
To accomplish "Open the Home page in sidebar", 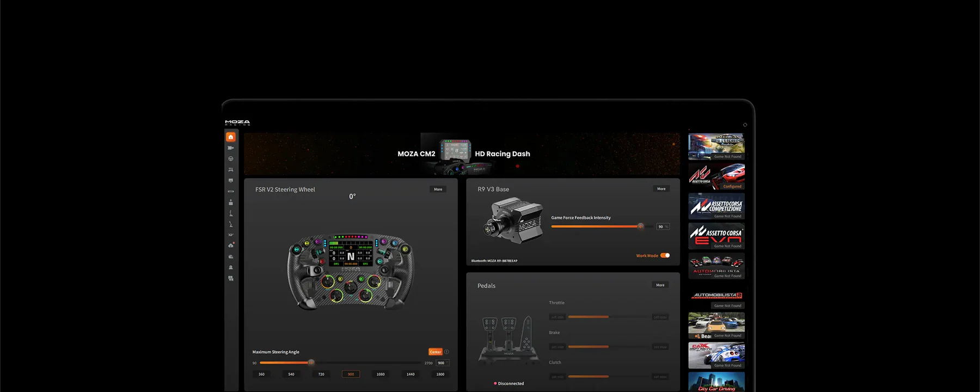I will coord(231,137).
